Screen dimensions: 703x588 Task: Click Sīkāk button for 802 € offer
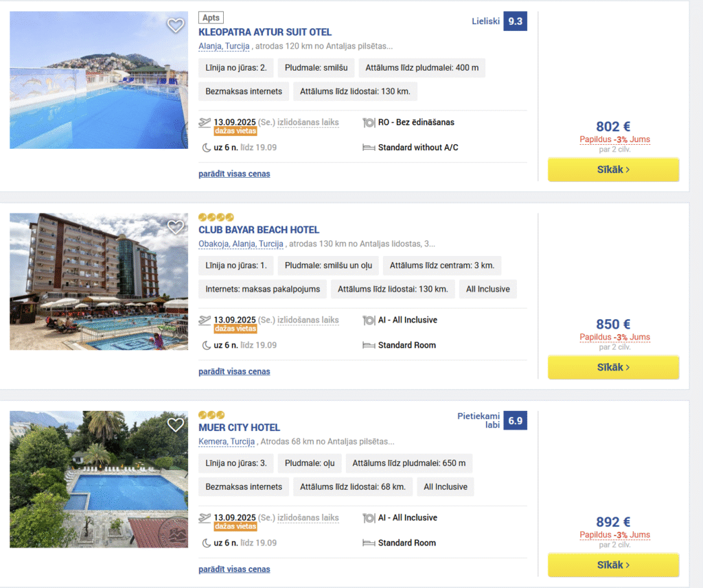(x=613, y=169)
